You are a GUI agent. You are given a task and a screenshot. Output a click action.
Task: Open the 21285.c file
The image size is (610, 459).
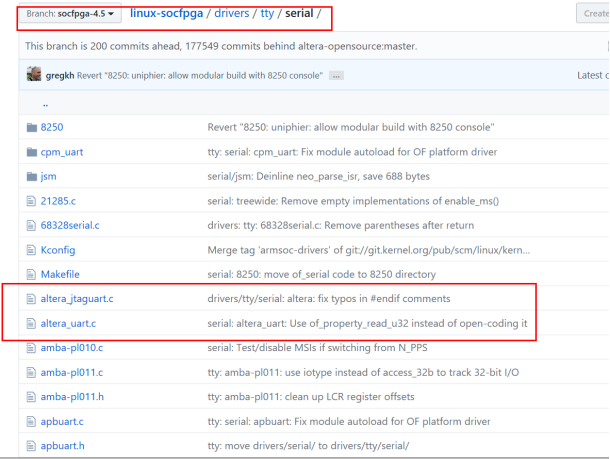click(x=58, y=201)
